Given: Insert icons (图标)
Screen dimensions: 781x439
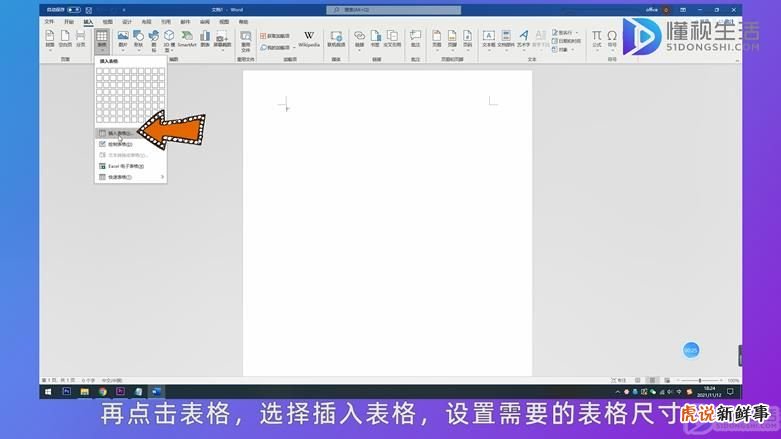Looking at the screenshot, I should click(154, 41).
